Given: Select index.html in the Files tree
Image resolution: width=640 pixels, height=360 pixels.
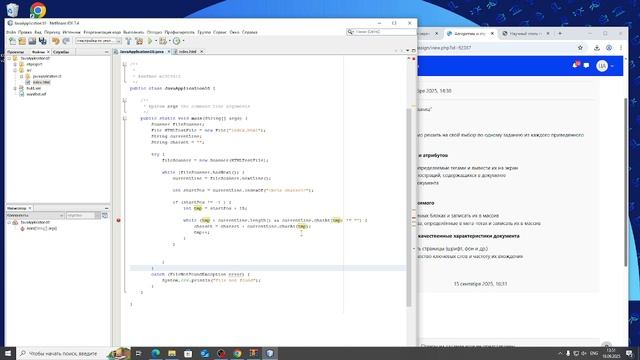Looking at the screenshot, I should point(41,82).
